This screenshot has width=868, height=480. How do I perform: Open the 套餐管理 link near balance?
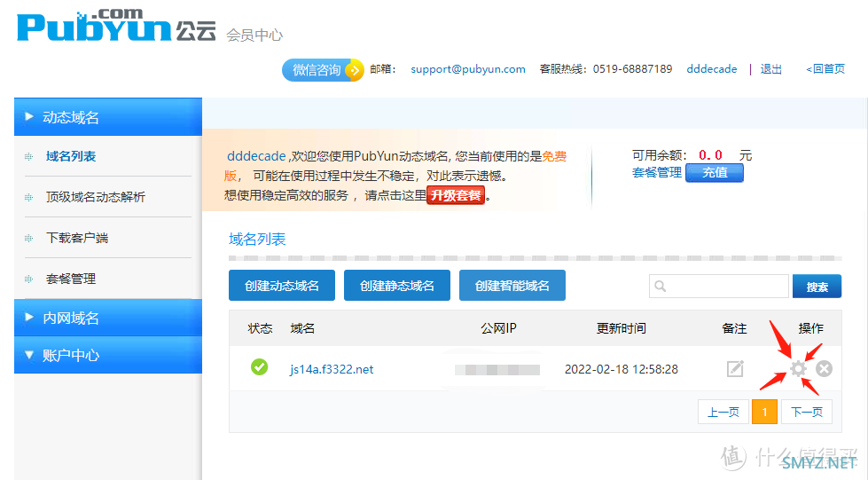coord(656,172)
